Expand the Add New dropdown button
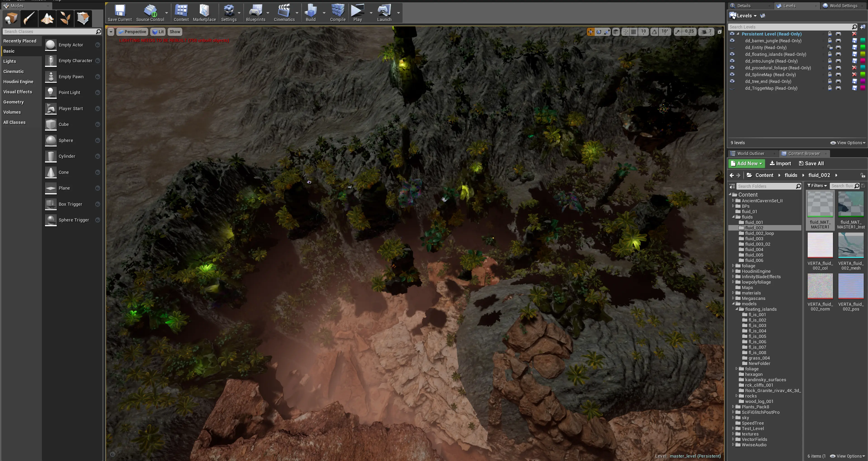The height and width of the screenshot is (461, 868). tap(746, 163)
